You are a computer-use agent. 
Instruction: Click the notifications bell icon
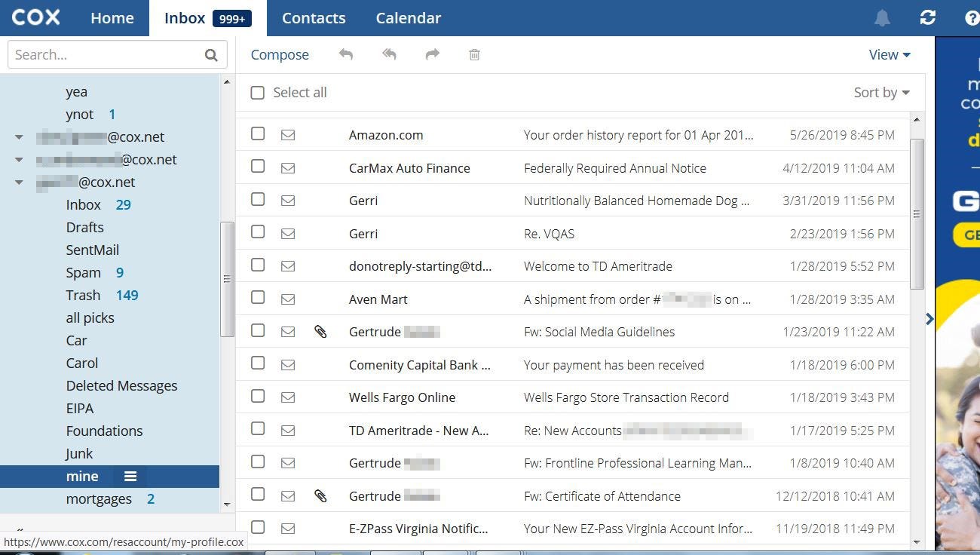pos(882,18)
